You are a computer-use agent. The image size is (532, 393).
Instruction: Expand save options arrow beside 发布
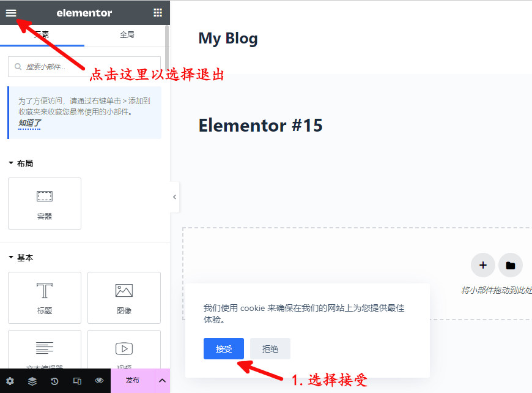(162, 381)
